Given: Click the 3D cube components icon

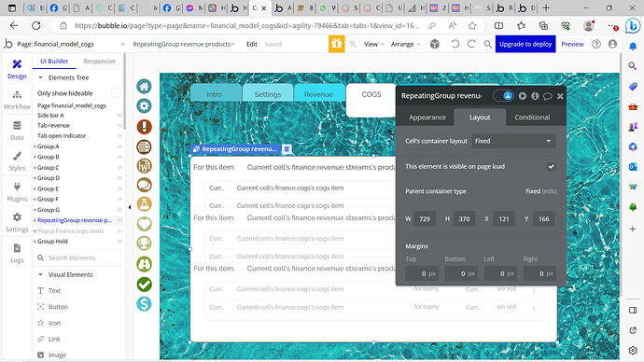Looking at the screenshot, I should click(435, 44).
